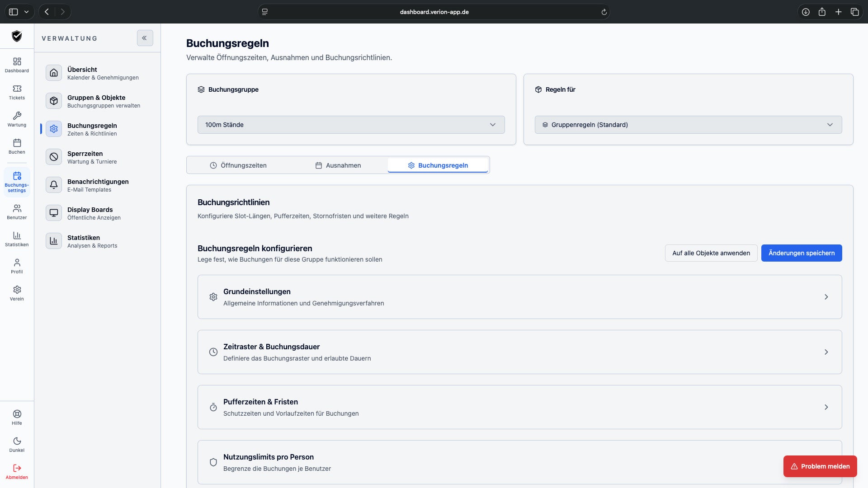Image resolution: width=868 pixels, height=488 pixels.
Task: Switch to the Öffnungszeiten tab
Action: (238, 165)
